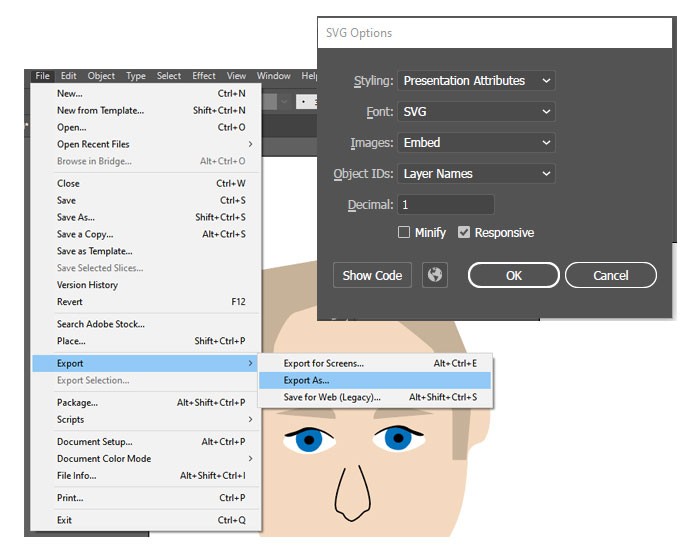Select Close in the File menu
Screen dimensions: 689x557
tap(146, 183)
